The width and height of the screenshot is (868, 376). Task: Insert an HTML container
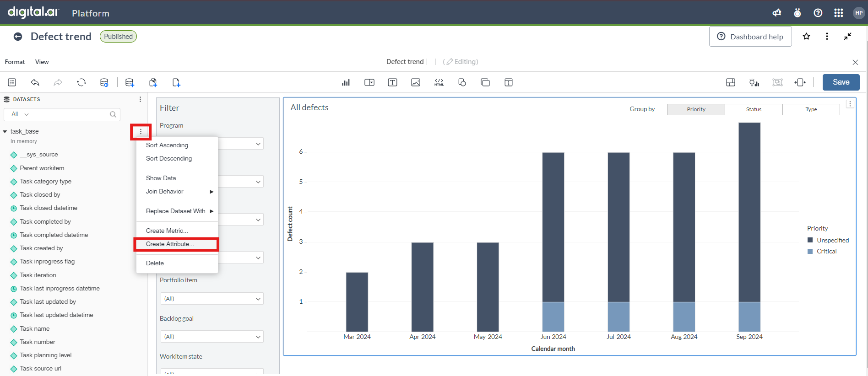(439, 82)
